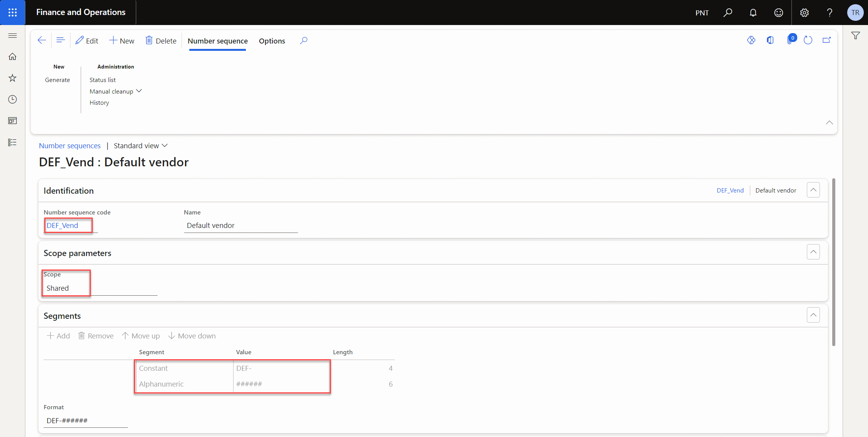Click the back arrow
The height and width of the screenshot is (437, 868).
point(42,40)
